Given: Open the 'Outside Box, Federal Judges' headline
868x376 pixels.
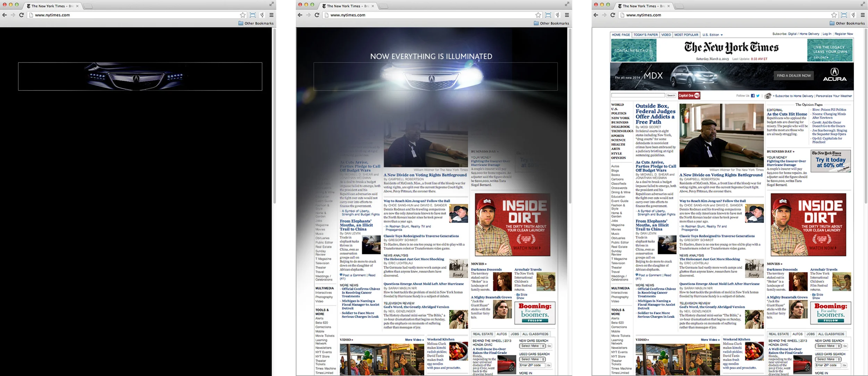Looking at the screenshot, I should click(656, 114).
